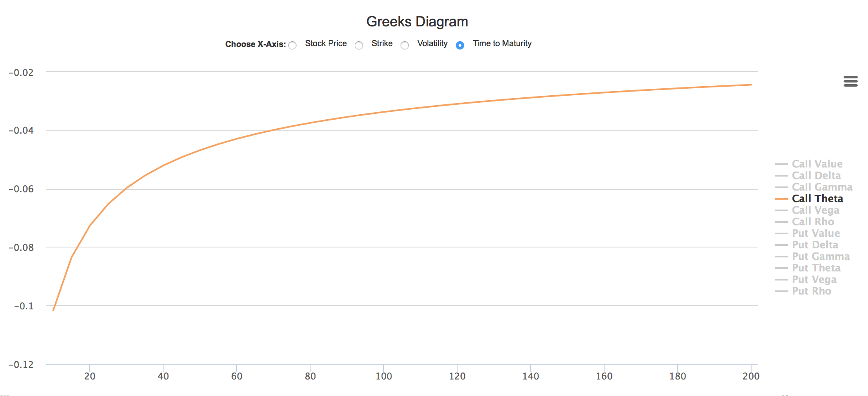Choose the Strike x-axis radio button
Screen dimensions: 868x396
[359, 45]
